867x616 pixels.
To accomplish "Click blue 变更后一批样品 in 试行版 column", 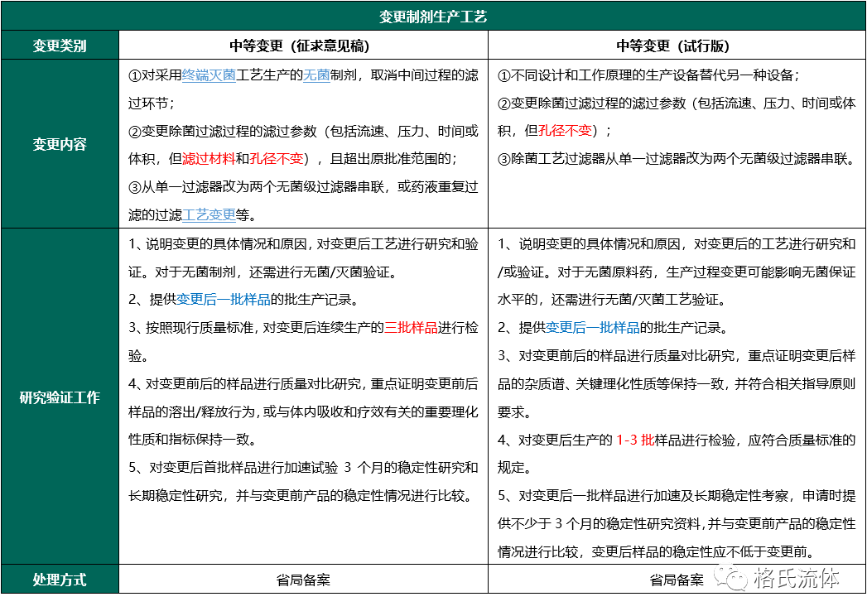I will pos(591,327).
